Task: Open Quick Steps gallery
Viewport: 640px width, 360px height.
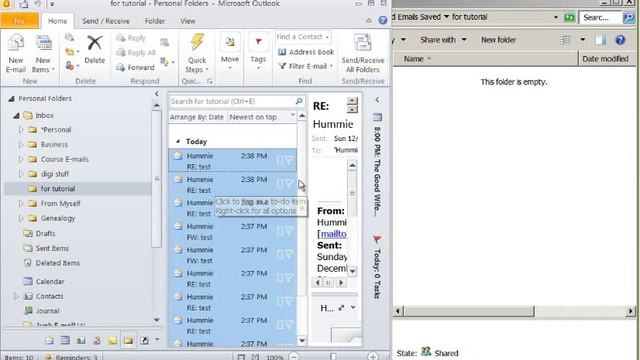Action: coord(197,53)
